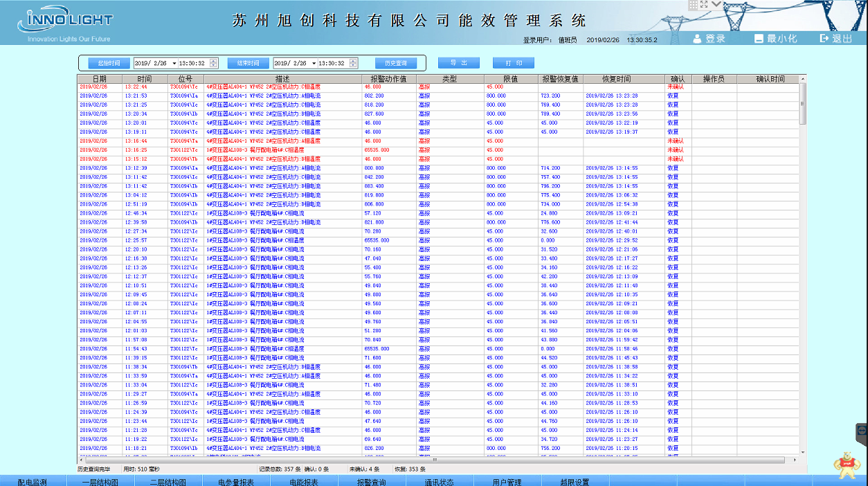Click the start time spinner arrows
Screen dimensions: 868x486
click(x=214, y=63)
